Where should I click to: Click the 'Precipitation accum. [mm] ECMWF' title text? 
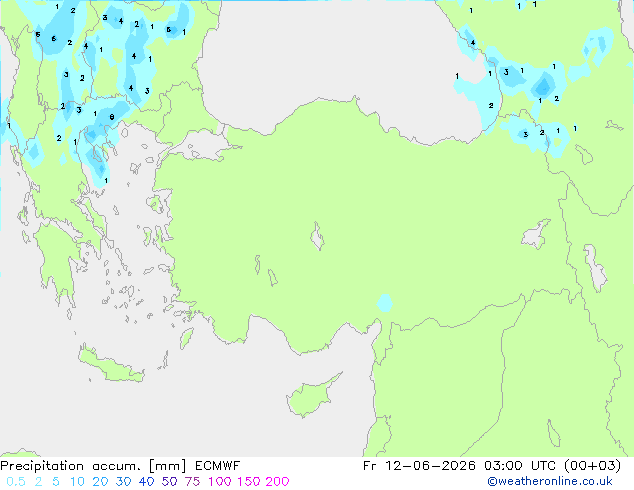[x=120, y=466]
